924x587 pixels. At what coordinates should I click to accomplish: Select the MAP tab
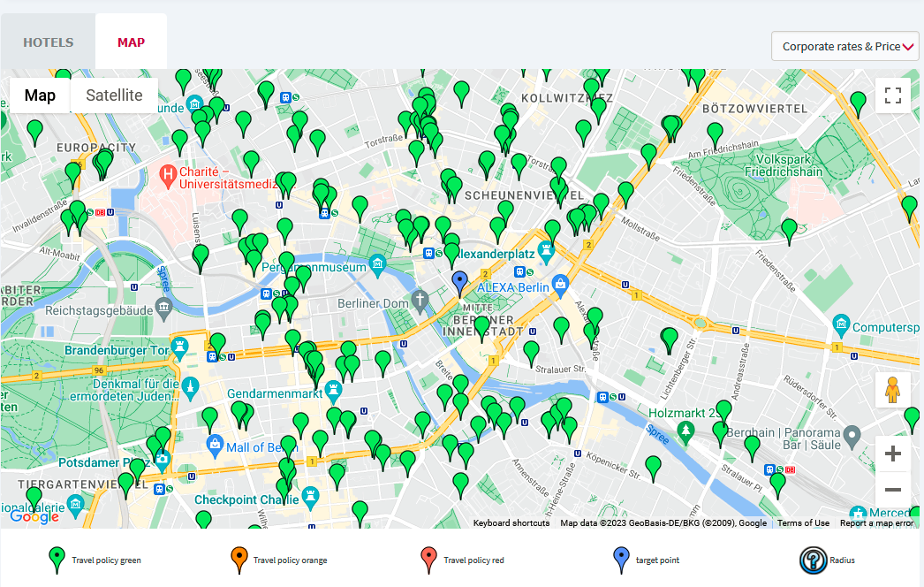[x=131, y=42]
